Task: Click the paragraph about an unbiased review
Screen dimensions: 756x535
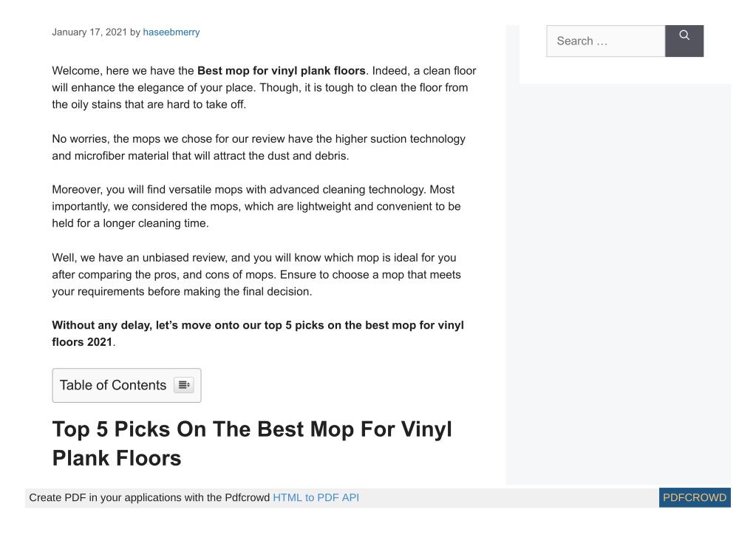Action: (x=256, y=274)
